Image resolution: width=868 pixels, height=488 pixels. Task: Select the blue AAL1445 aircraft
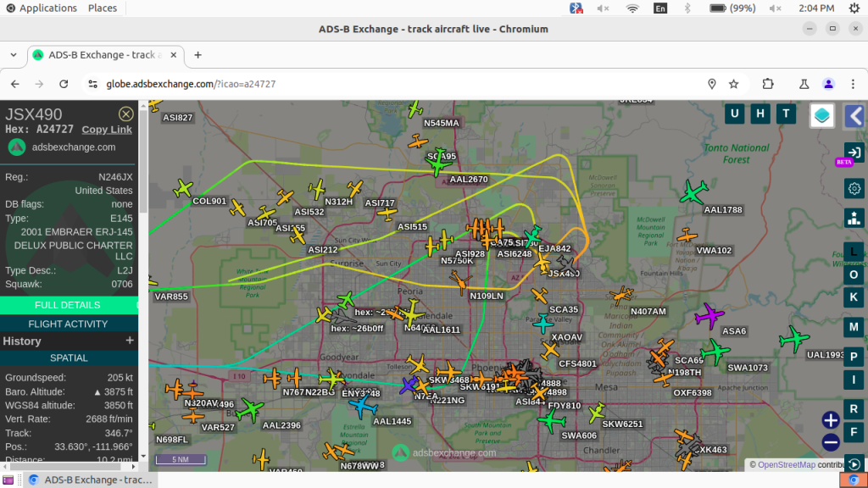click(363, 407)
